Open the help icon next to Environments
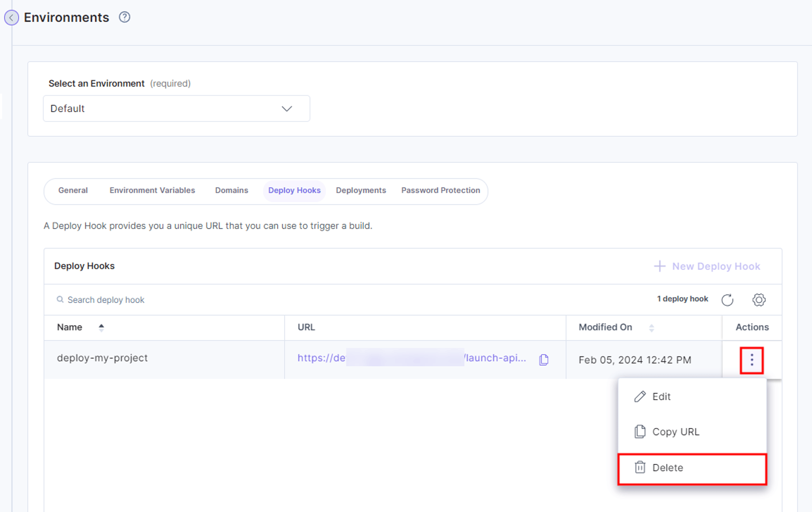 click(x=124, y=17)
